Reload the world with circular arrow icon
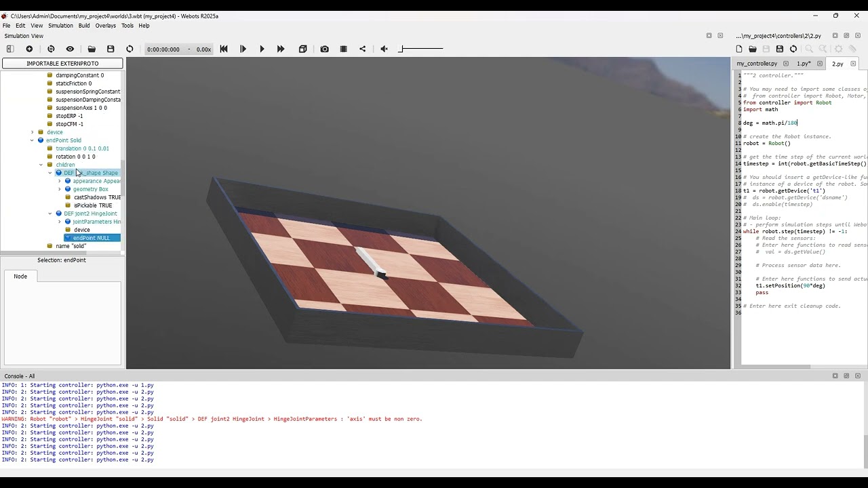The height and width of the screenshot is (488, 868). click(130, 49)
